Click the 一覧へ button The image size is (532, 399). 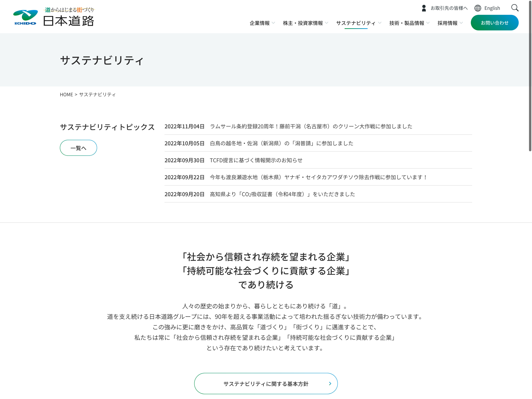pos(78,148)
